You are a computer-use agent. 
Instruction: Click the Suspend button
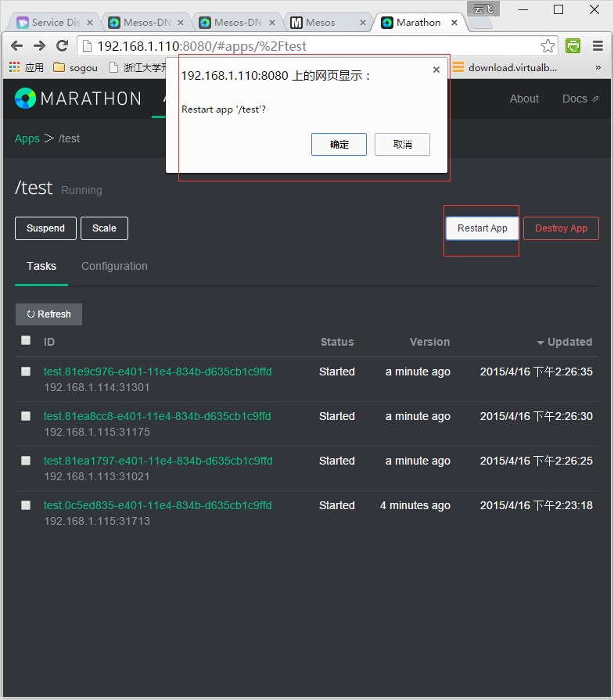pyautogui.click(x=45, y=228)
